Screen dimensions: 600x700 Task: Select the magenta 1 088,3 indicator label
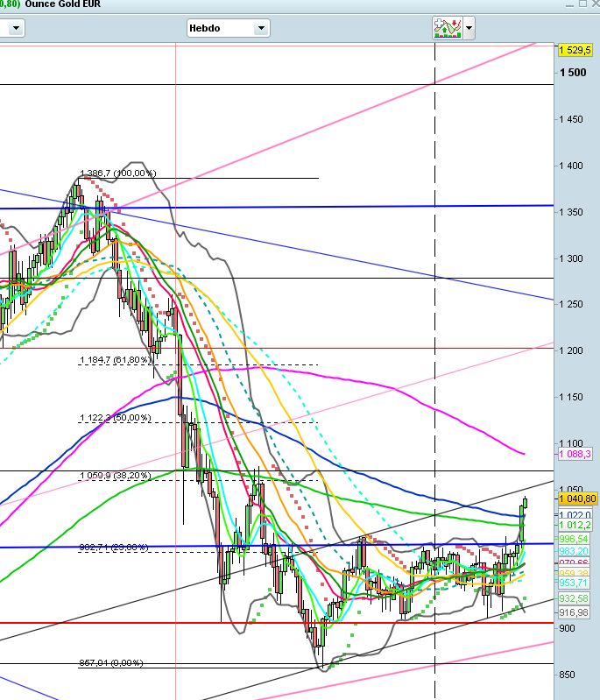point(575,454)
